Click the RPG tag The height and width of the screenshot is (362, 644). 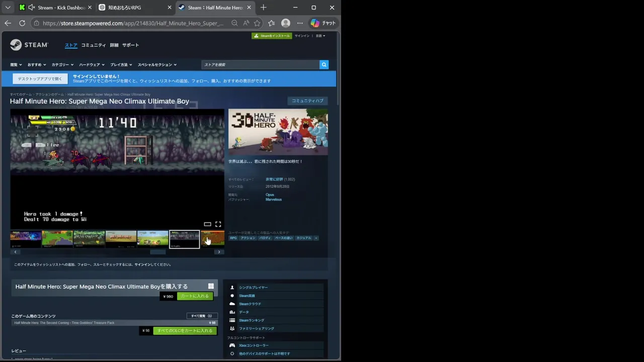coord(233,238)
